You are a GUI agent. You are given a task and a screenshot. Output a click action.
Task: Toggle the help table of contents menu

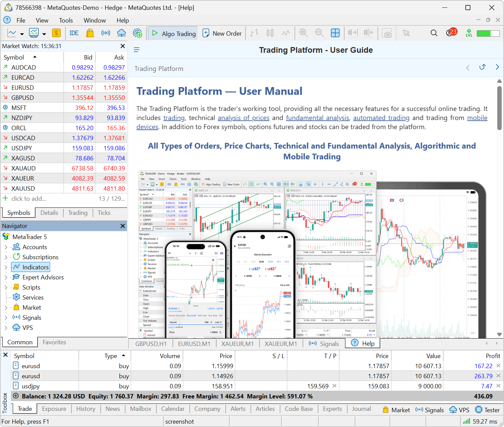[137, 50]
